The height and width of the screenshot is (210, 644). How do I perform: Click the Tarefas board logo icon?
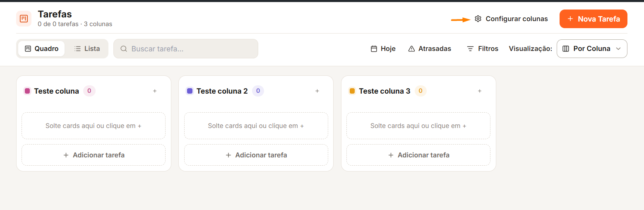click(x=24, y=19)
